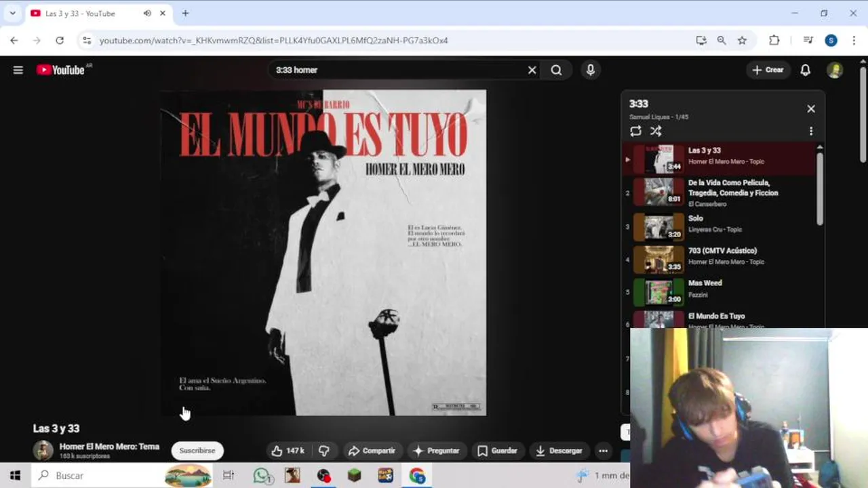Click the '163 k suscriptores' text
Image resolution: width=868 pixels, height=488 pixels.
[x=84, y=456]
